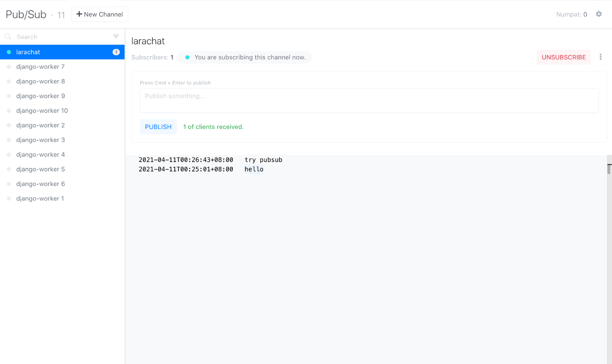Screen dimensions: 612x364
Task: Type in the channel Search field
Action: (62, 37)
